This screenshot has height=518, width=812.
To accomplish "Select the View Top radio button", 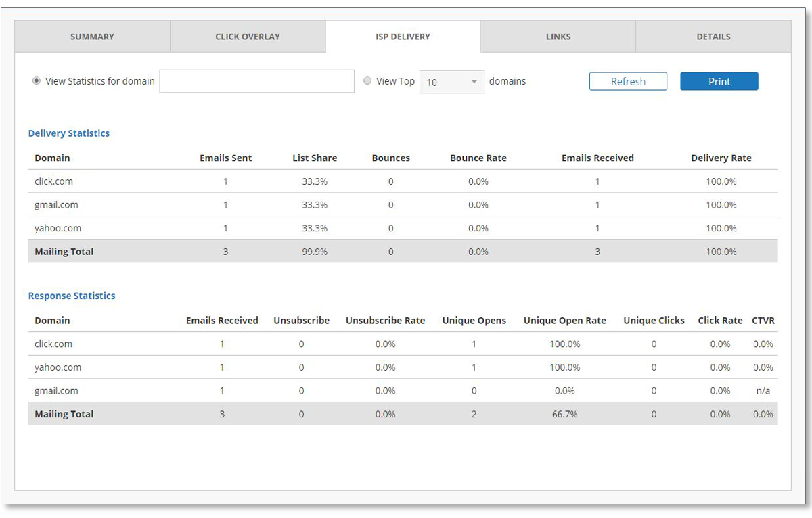I will click(x=367, y=80).
